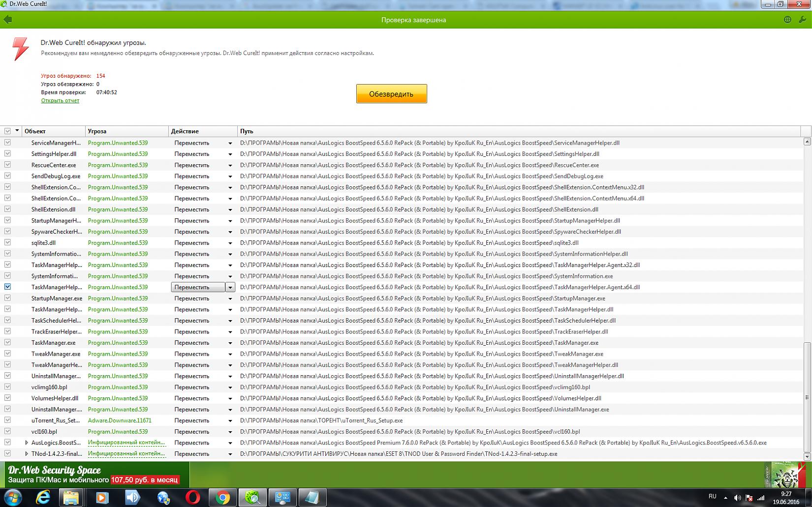Expand the TNod-1.4.2.3-final container row
The height and width of the screenshot is (507, 812).
click(x=27, y=453)
